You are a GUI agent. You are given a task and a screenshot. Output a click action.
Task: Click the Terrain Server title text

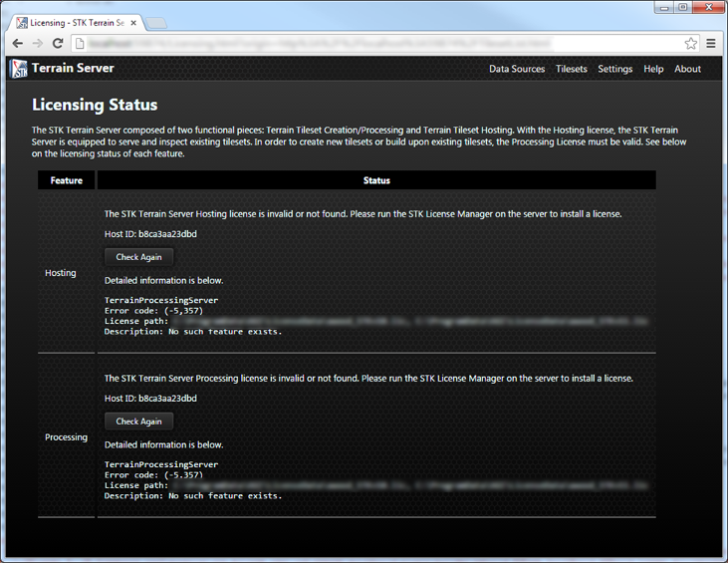coord(73,69)
